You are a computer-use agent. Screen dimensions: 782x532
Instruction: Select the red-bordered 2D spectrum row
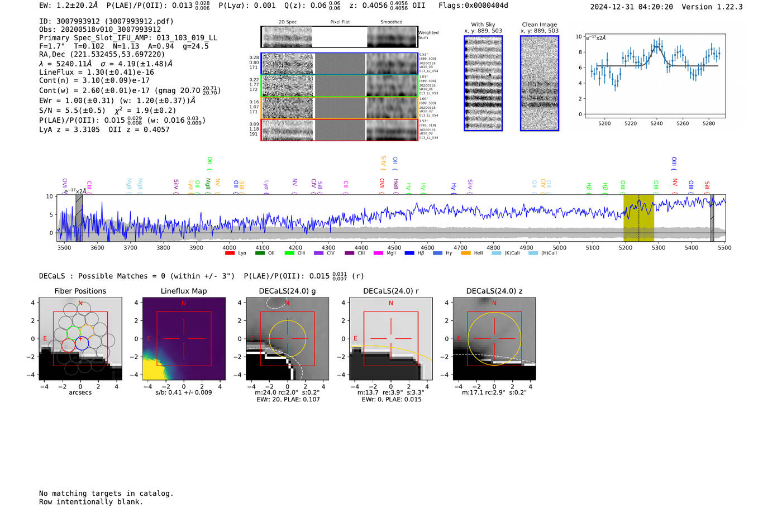(340, 130)
